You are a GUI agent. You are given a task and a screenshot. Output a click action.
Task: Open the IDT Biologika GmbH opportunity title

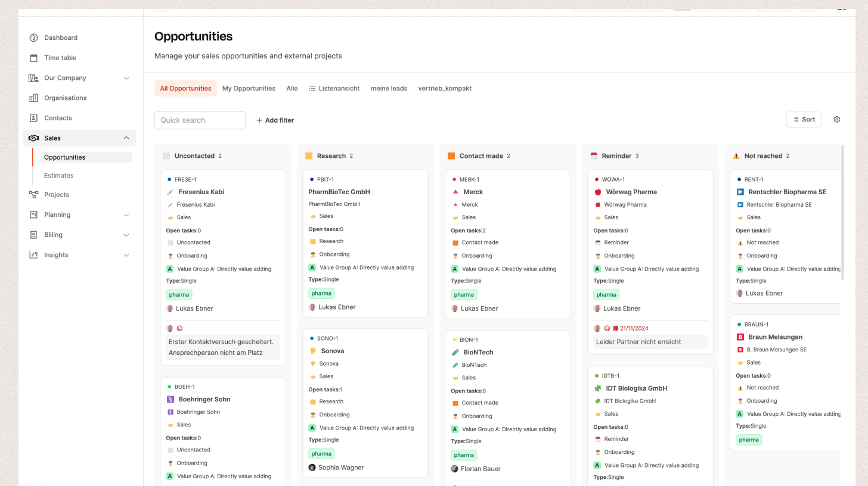pyautogui.click(x=637, y=388)
